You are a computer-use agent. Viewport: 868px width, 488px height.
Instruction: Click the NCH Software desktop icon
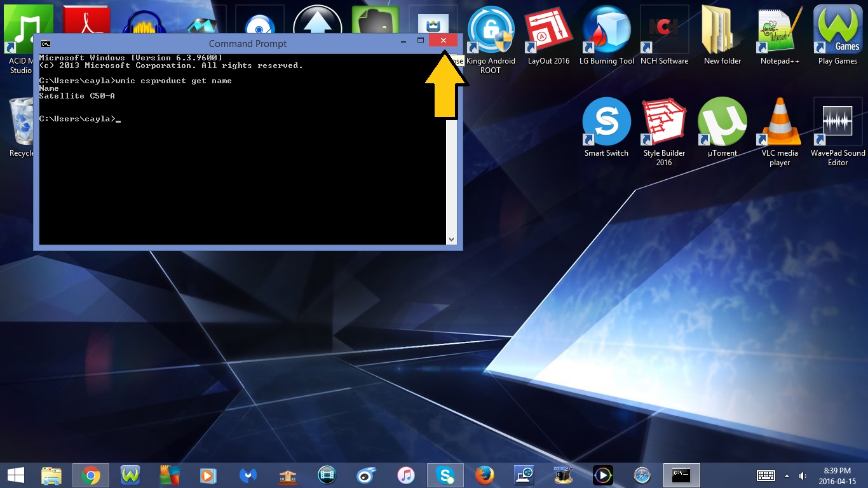coord(664,36)
